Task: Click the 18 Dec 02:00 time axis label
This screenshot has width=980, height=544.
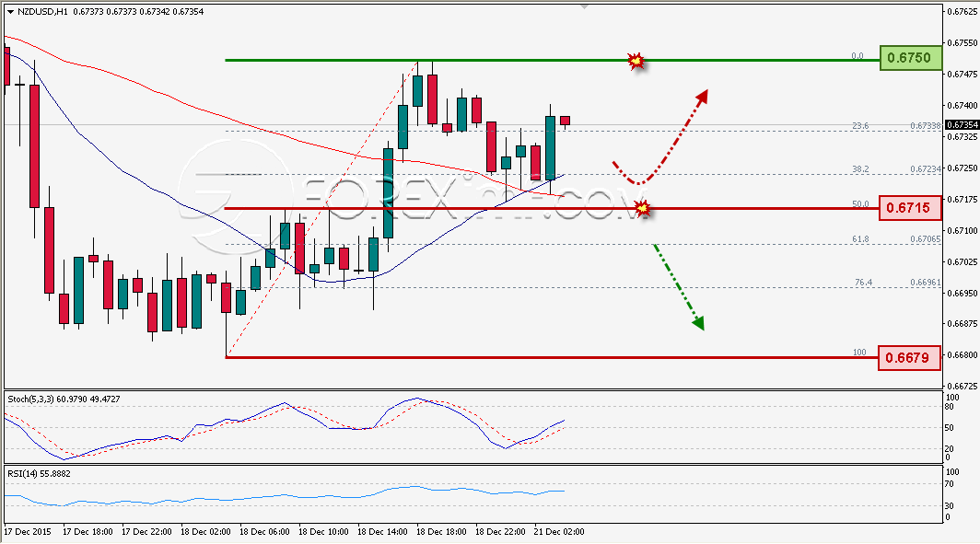Action: (205, 532)
